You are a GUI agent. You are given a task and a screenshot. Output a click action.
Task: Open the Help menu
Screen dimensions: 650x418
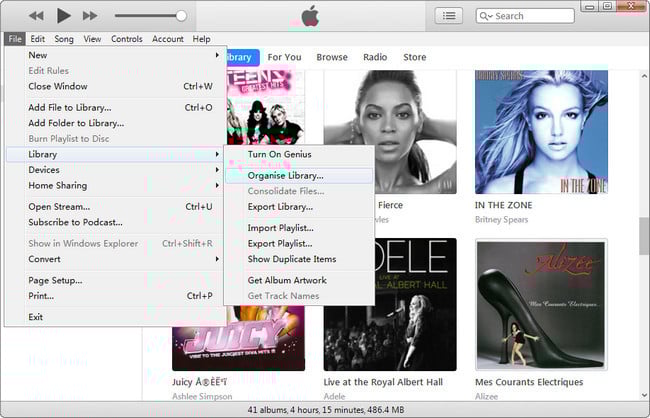click(x=201, y=39)
